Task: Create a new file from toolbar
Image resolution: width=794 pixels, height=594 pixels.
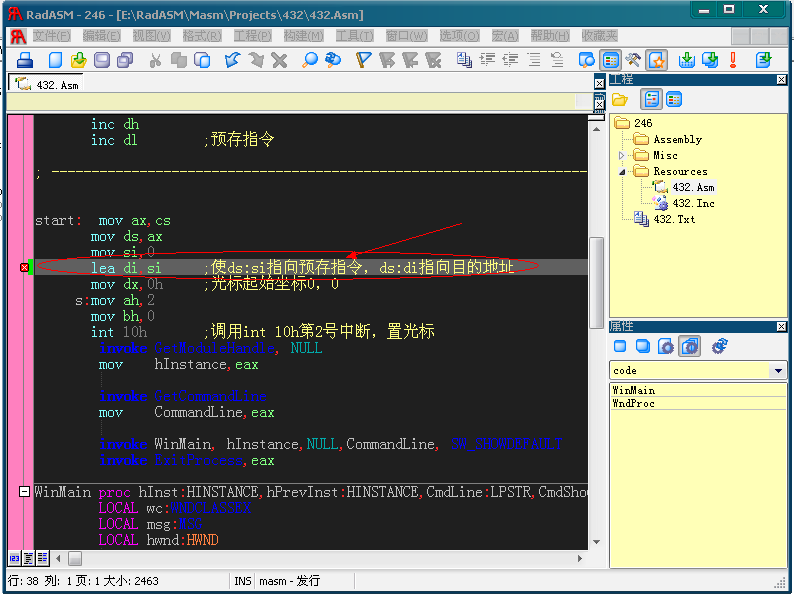Action: 55,60
